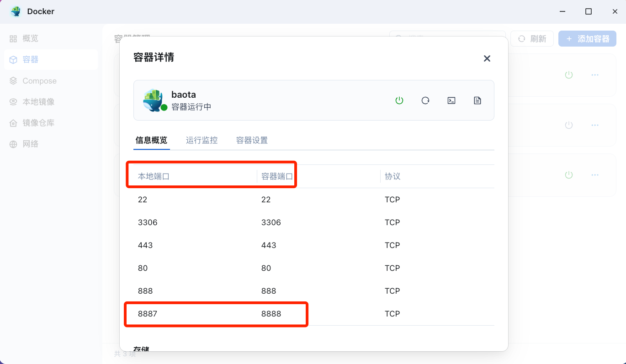626x364 pixels.
Task: Open the 镜像仓库 image registry section
Action: [51, 123]
